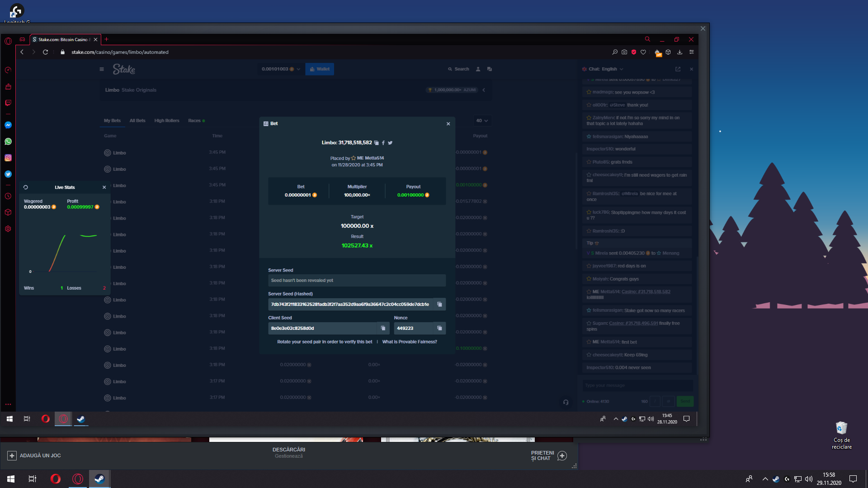This screenshot has width=868, height=488.
Task: Open Coș de reciclare on desktop
Action: 841,435
